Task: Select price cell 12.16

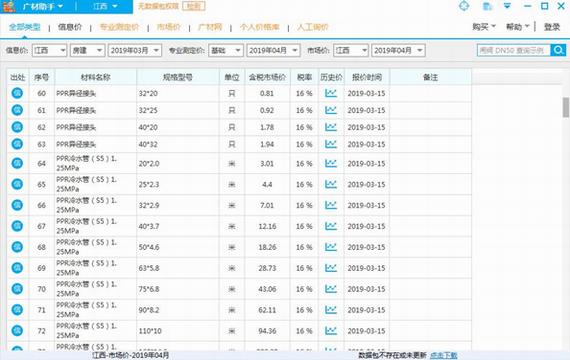Action: pos(267,226)
